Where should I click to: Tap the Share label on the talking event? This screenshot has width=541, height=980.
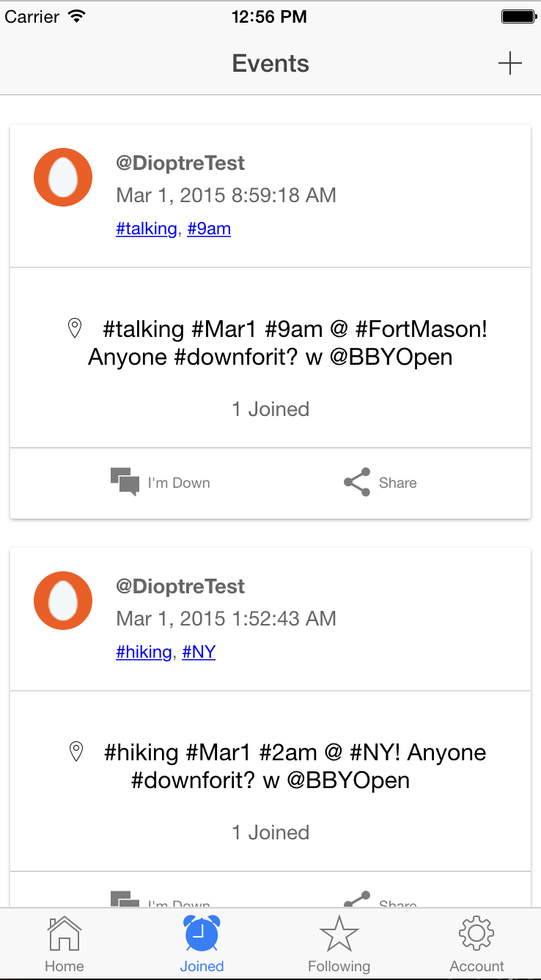(398, 483)
